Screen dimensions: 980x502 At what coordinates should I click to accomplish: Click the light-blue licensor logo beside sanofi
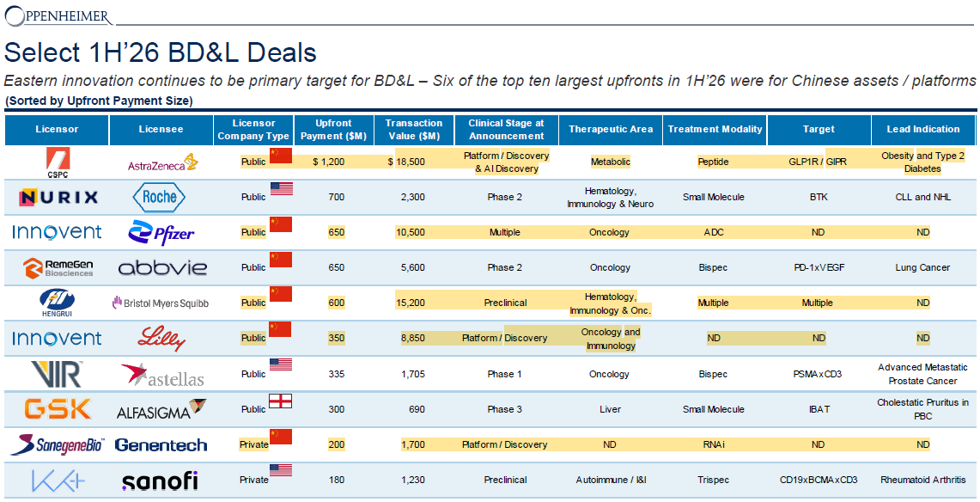pos(58,481)
